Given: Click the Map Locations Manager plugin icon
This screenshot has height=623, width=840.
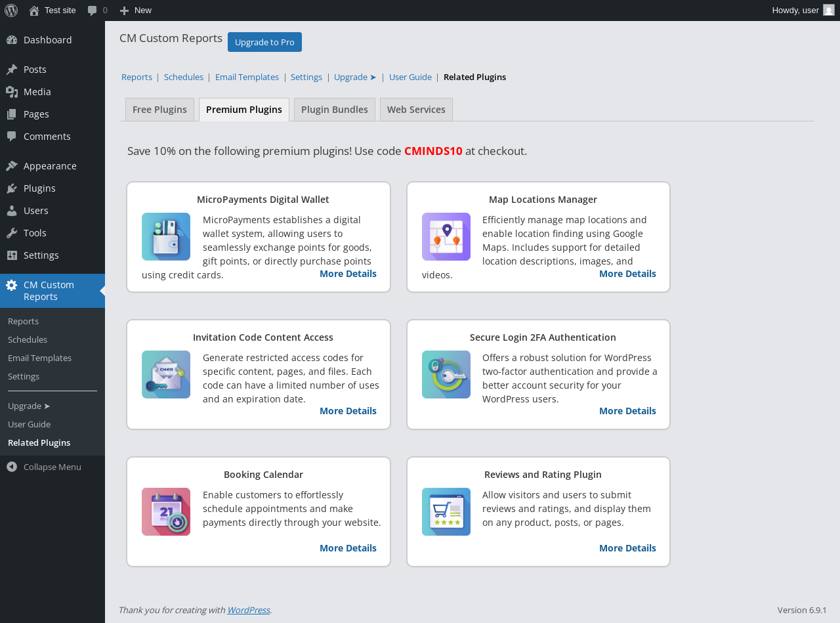Looking at the screenshot, I should pyautogui.click(x=446, y=237).
